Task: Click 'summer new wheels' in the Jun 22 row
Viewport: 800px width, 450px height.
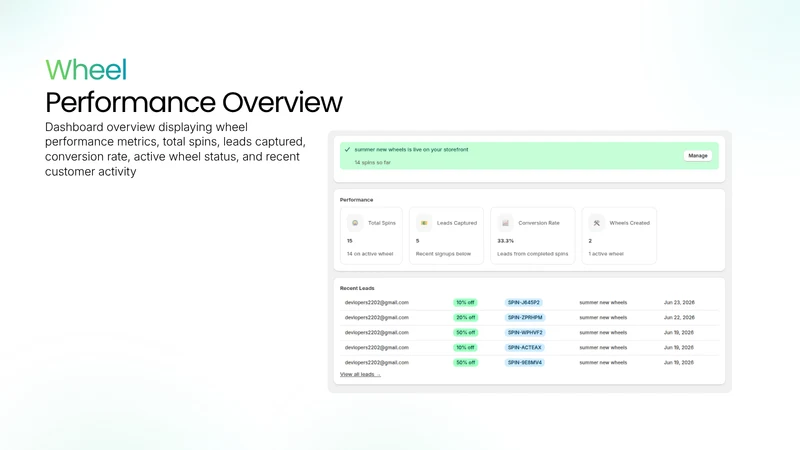Action: click(603, 317)
